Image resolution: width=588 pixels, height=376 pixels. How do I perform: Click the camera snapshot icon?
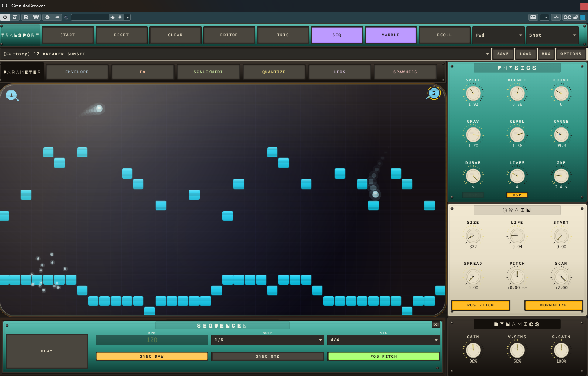tap(533, 17)
